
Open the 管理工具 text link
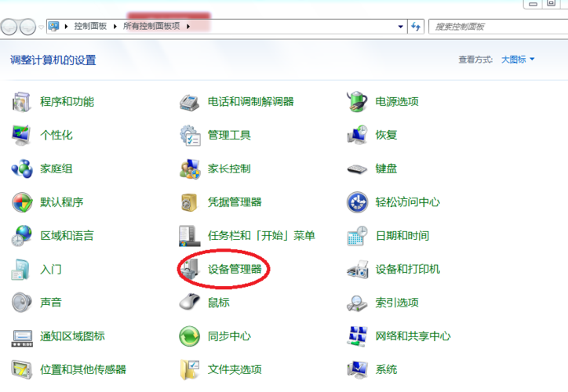coord(229,136)
